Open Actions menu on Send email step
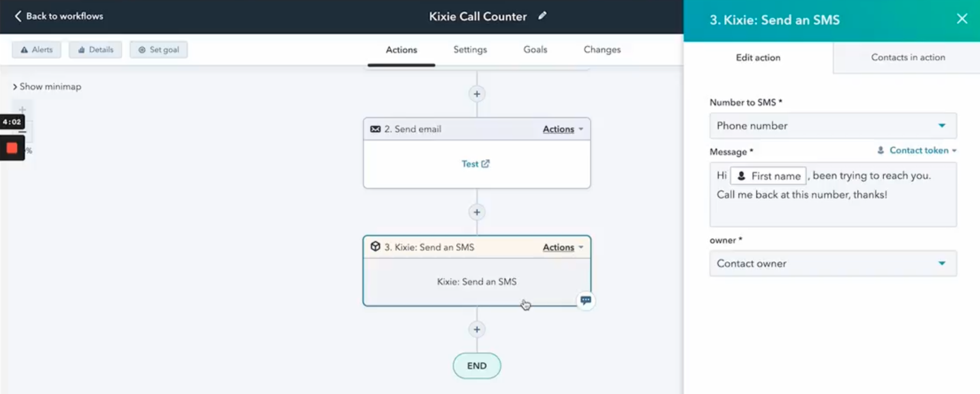 (562, 129)
